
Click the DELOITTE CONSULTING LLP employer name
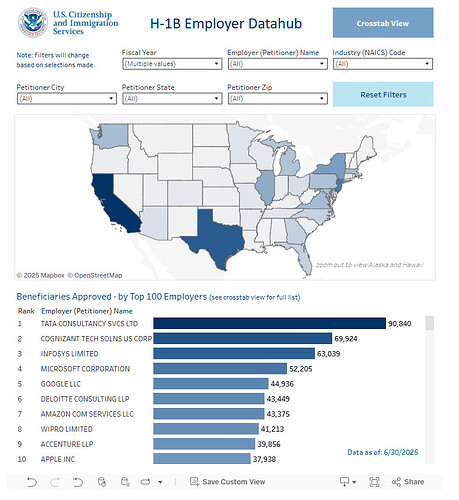coord(85,399)
